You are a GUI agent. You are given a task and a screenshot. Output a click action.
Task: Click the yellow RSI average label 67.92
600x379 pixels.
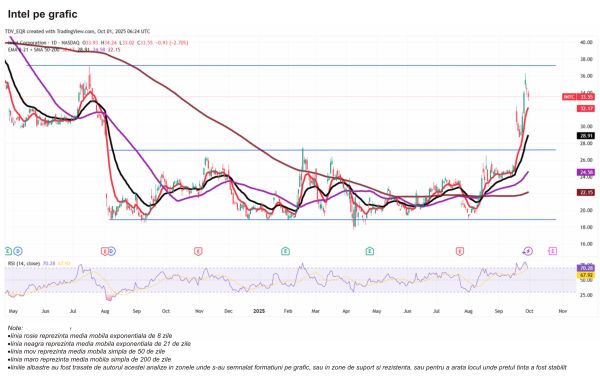tap(586, 275)
